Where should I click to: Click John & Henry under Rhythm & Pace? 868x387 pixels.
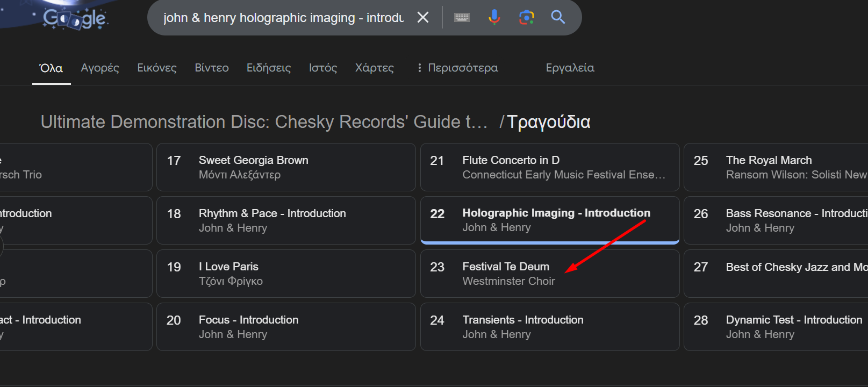tap(233, 228)
